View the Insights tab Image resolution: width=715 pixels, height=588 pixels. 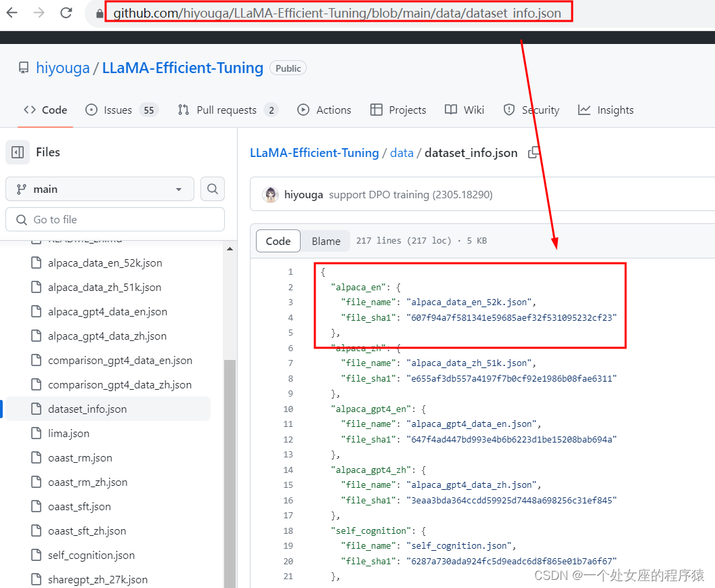click(x=606, y=110)
